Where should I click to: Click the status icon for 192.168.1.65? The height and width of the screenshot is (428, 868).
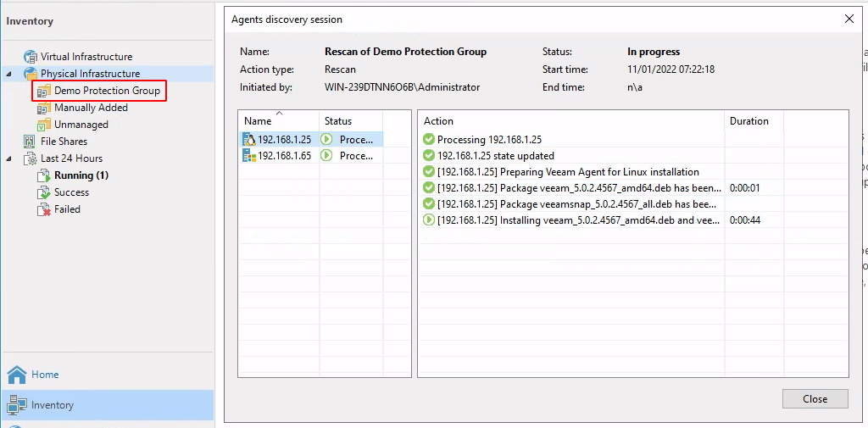326,156
